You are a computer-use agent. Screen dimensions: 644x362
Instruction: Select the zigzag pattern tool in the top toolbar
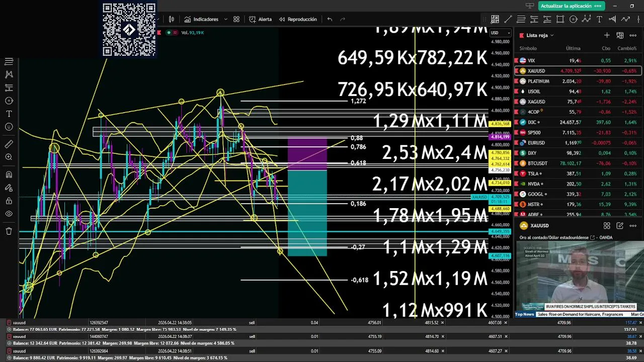[587, 19]
